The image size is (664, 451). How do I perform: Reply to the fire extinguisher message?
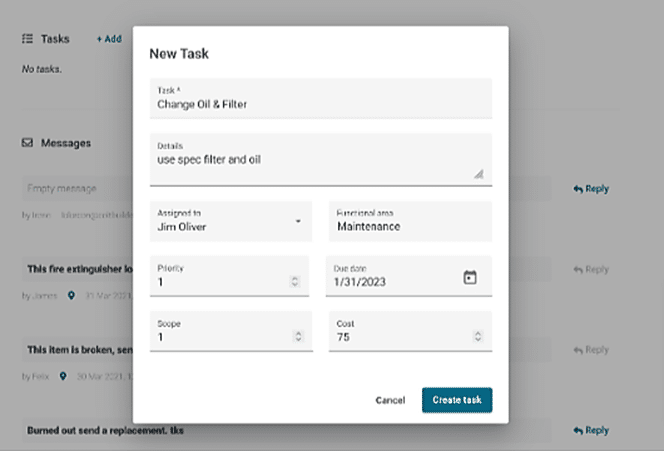[591, 269]
